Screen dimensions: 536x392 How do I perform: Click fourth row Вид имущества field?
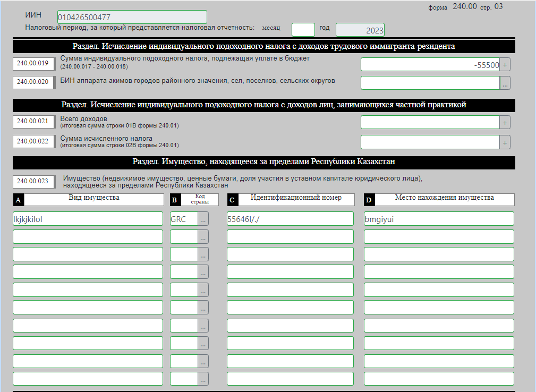pos(88,272)
